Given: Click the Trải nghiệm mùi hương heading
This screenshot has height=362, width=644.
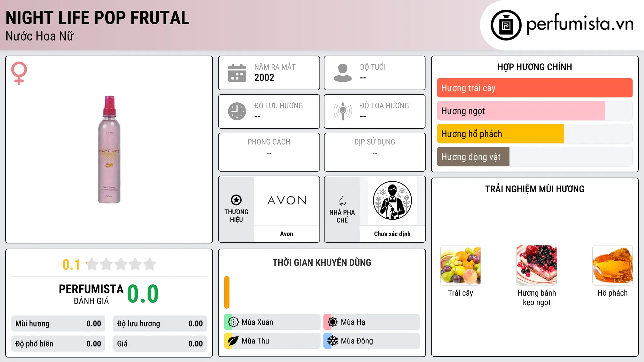Looking at the screenshot, I should [535, 189].
